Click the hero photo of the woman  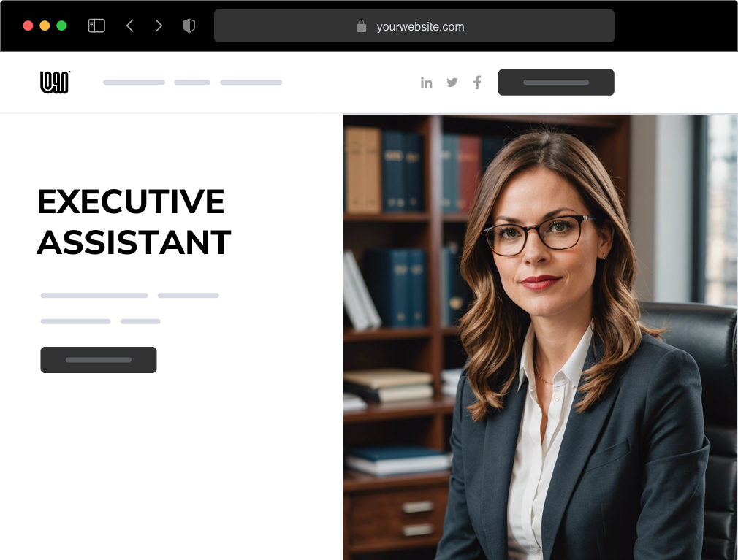[x=540, y=337]
